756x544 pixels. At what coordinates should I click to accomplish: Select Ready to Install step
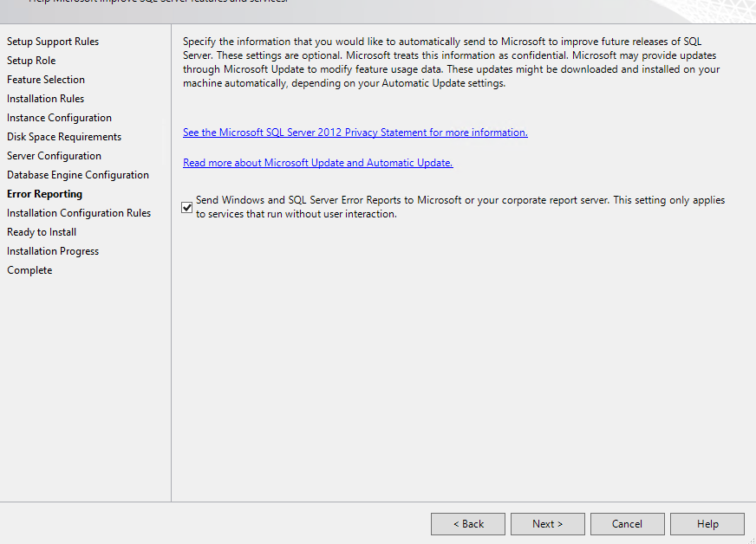(x=42, y=232)
